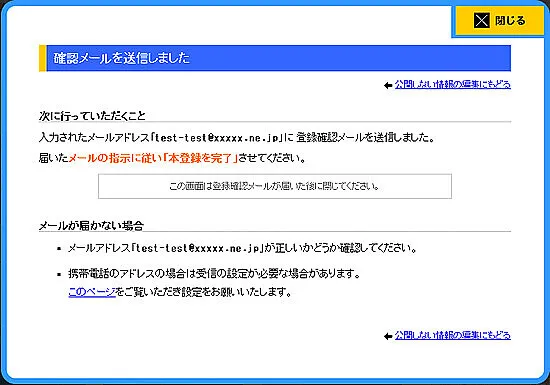
Task: Click the yellow accent bar of the title banner
Action: pos(42,58)
